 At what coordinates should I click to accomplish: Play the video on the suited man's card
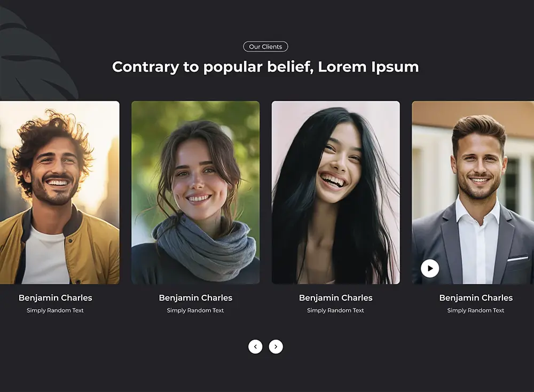point(430,269)
